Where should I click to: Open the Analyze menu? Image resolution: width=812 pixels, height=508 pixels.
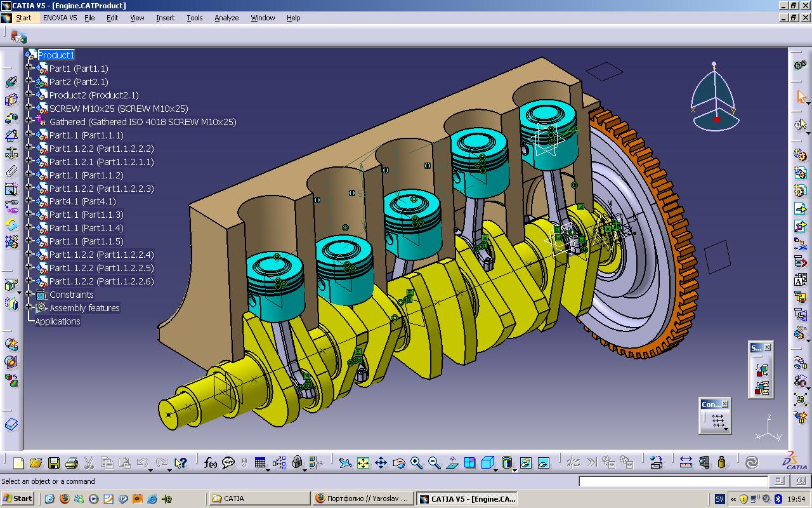[x=226, y=18]
